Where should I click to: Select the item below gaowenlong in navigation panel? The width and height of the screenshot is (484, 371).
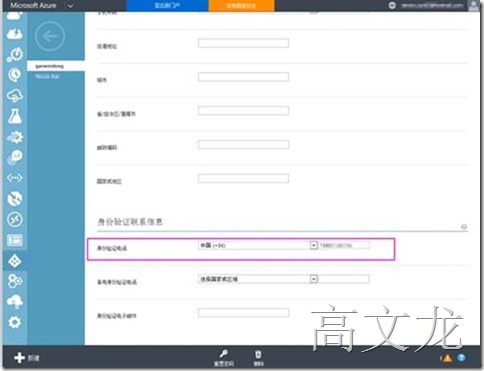(47, 76)
